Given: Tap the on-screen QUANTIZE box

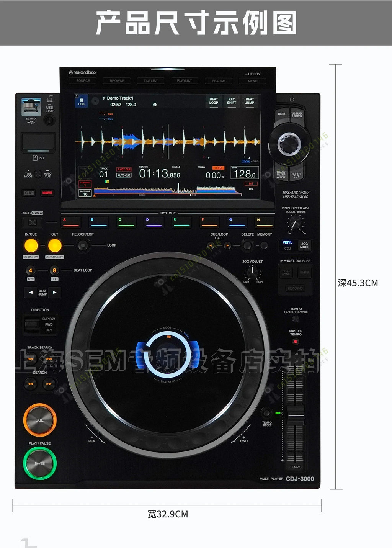Looking at the screenshot, I should click(85, 184).
